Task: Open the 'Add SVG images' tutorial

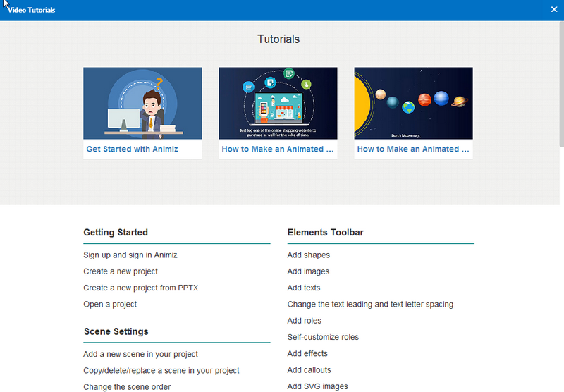Action: 318,386
